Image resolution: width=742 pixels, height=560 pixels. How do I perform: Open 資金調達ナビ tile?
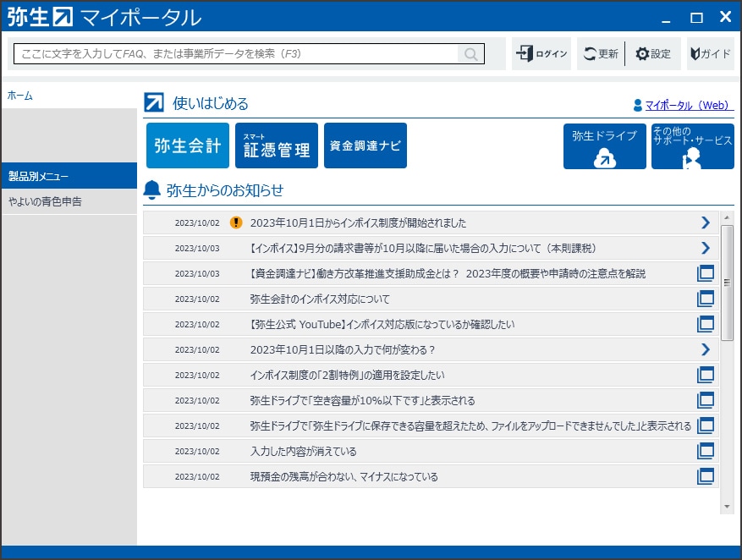[366, 145]
